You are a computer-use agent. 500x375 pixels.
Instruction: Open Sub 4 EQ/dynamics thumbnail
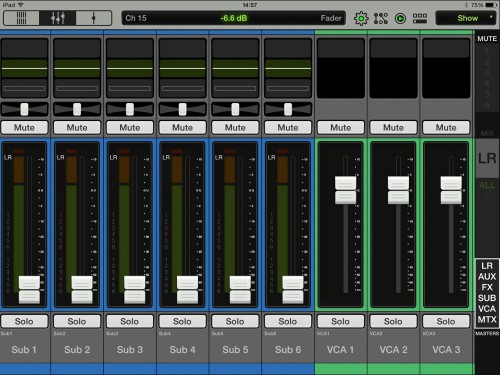(182, 68)
